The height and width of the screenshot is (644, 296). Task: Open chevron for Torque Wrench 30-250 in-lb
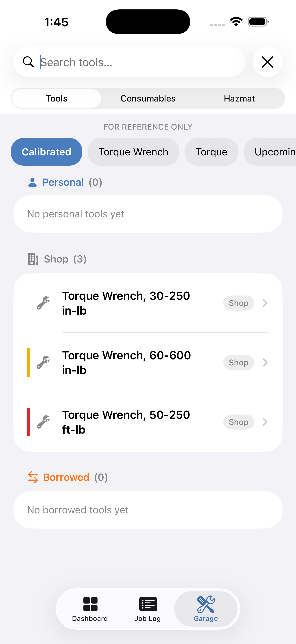tap(265, 303)
